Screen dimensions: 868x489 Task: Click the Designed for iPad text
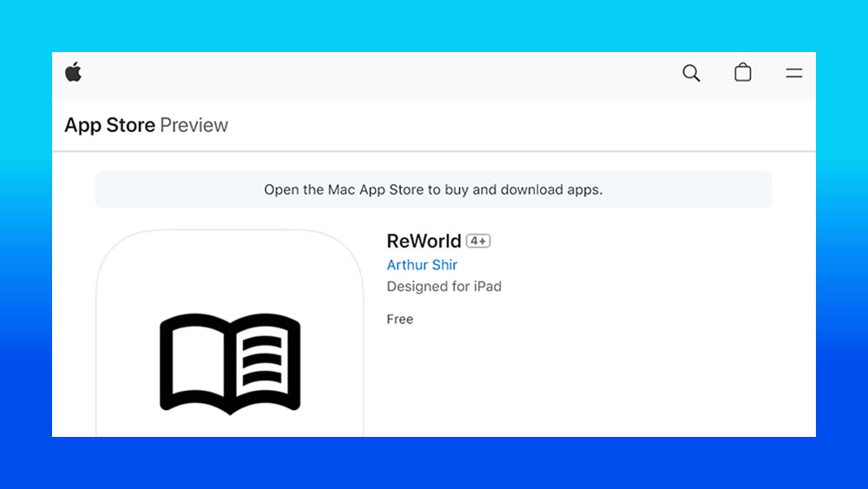[x=444, y=287]
